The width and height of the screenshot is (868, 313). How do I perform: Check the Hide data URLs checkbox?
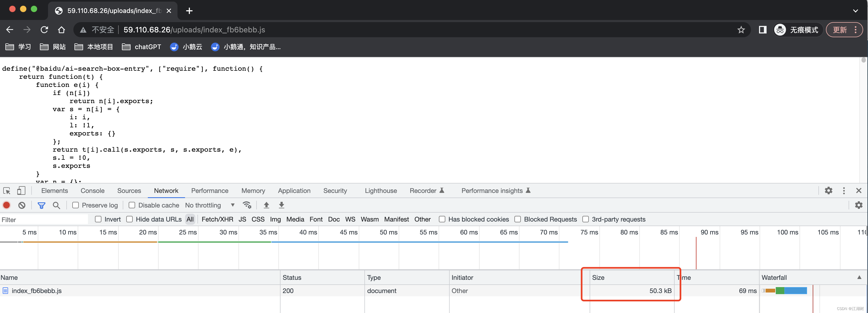[130, 219]
